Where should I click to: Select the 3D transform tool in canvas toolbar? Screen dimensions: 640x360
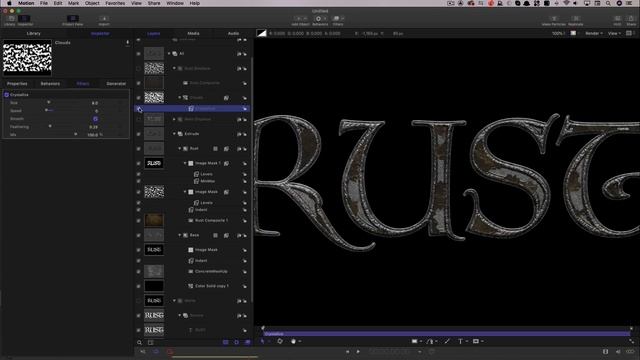click(x=280, y=341)
